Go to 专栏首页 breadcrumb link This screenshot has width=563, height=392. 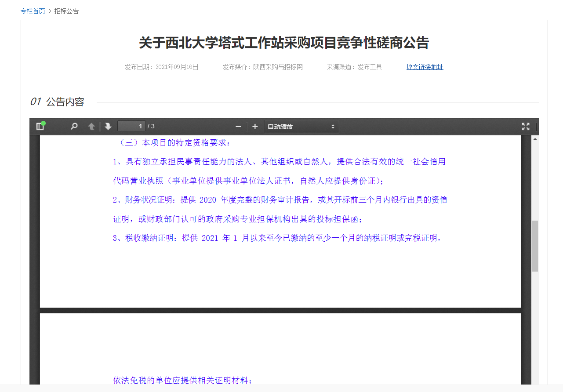pos(33,11)
